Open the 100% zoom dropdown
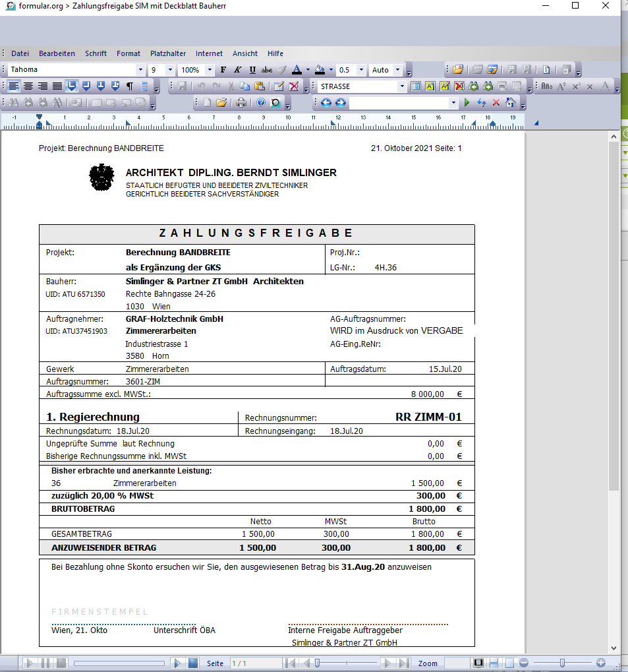 (x=210, y=69)
